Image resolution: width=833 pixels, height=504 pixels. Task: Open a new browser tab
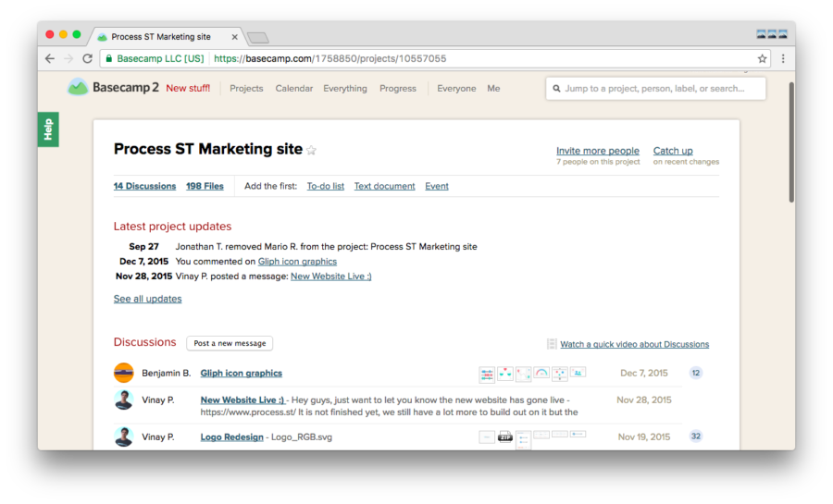pyautogui.click(x=258, y=38)
